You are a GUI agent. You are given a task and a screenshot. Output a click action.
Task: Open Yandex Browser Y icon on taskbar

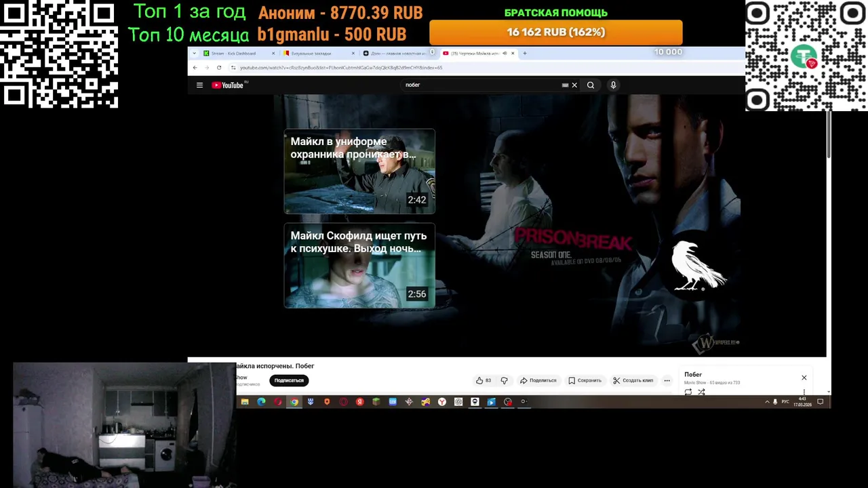(442, 402)
